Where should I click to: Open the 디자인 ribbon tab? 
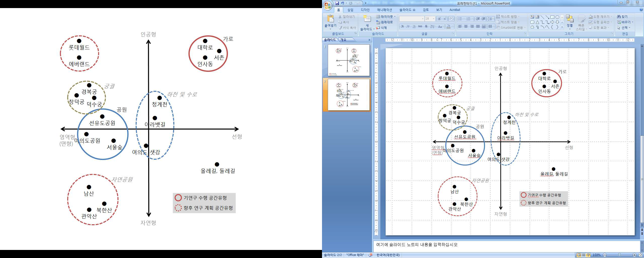(365, 10)
